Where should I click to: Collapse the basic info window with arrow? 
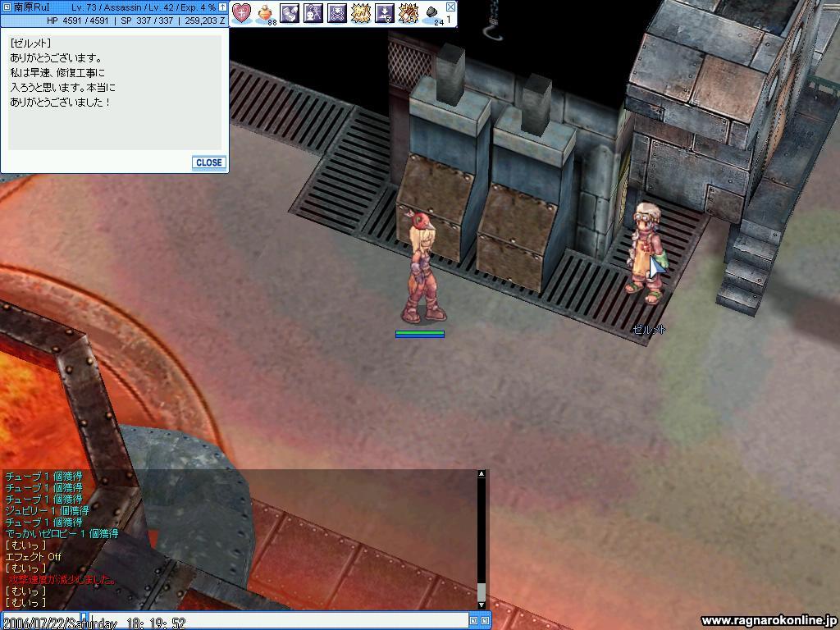click(222, 7)
